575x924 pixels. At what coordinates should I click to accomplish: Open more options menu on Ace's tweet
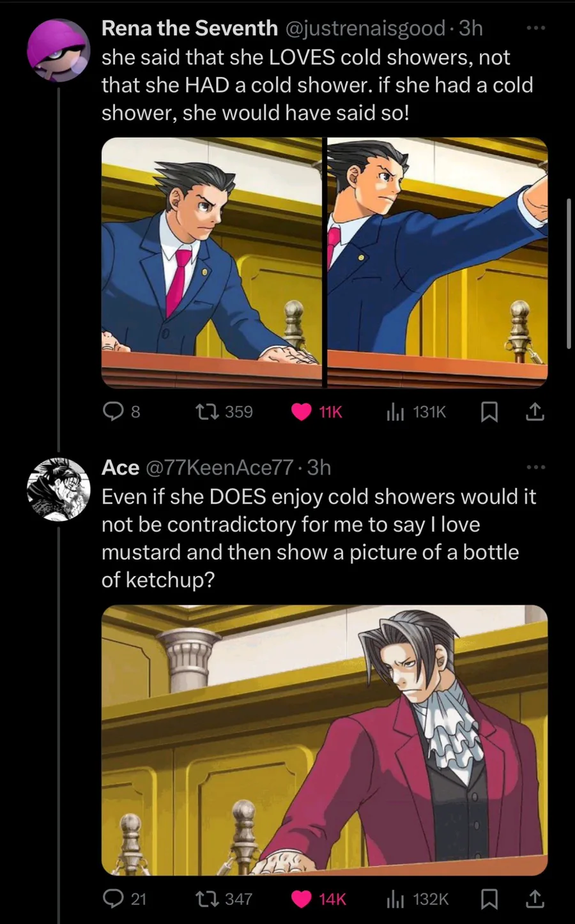click(535, 467)
